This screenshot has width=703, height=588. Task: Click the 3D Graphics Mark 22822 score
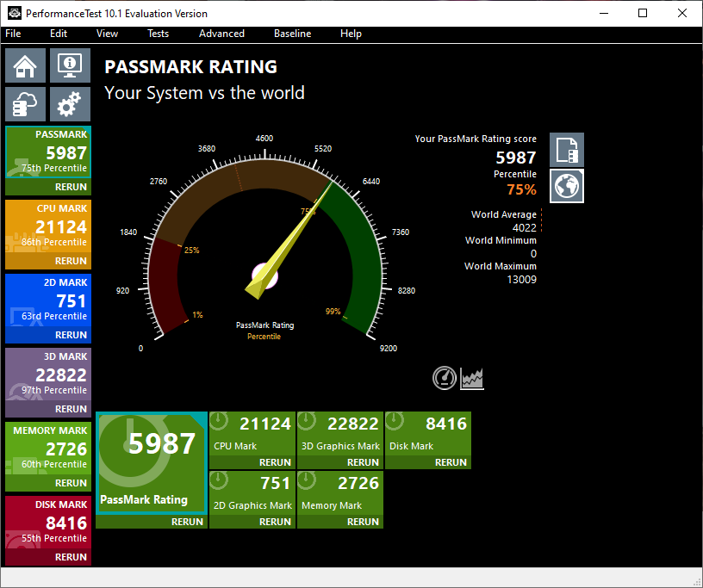tap(353, 424)
